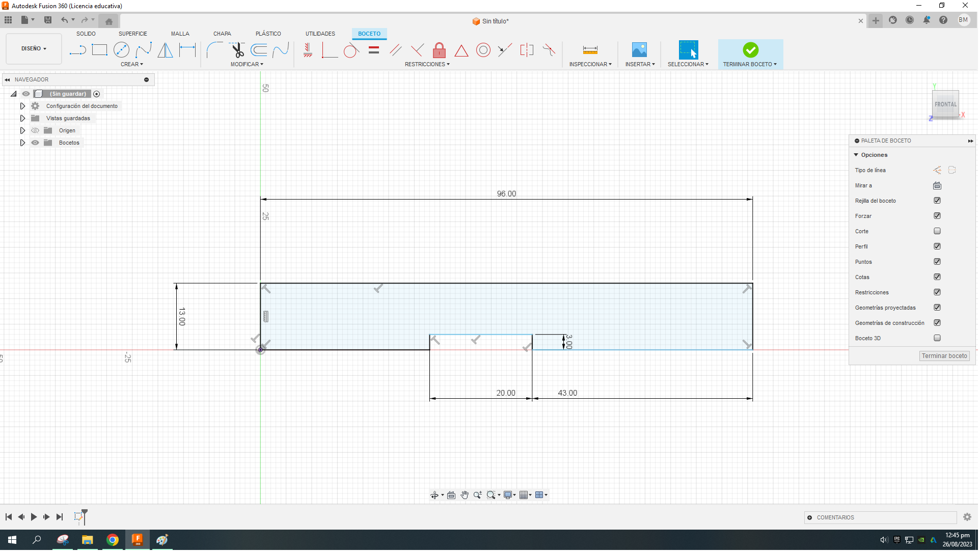Screen dimensions: 980x551
Task: Disable the Rejilla del boceto checkbox
Action: click(x=937, y=201)
